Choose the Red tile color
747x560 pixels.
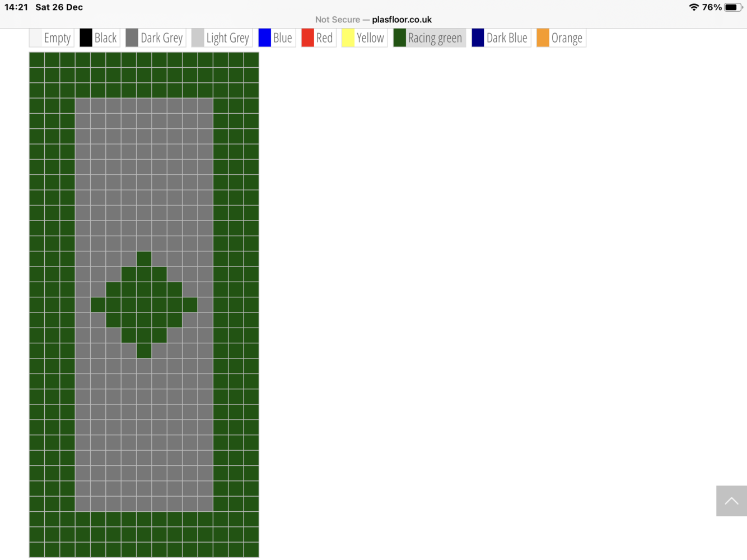(x=319, y=38)
